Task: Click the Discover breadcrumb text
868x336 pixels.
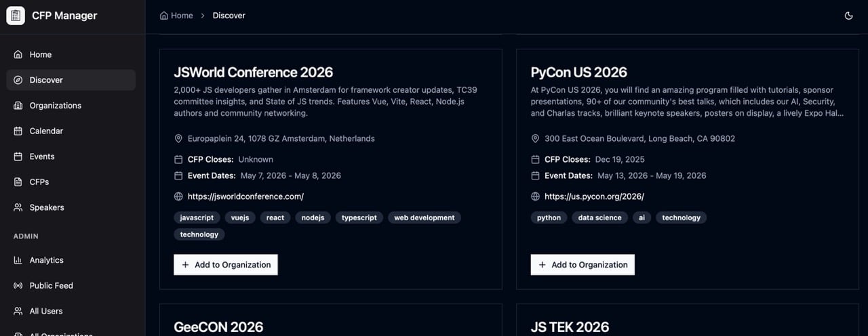Action: pos(229,16)
